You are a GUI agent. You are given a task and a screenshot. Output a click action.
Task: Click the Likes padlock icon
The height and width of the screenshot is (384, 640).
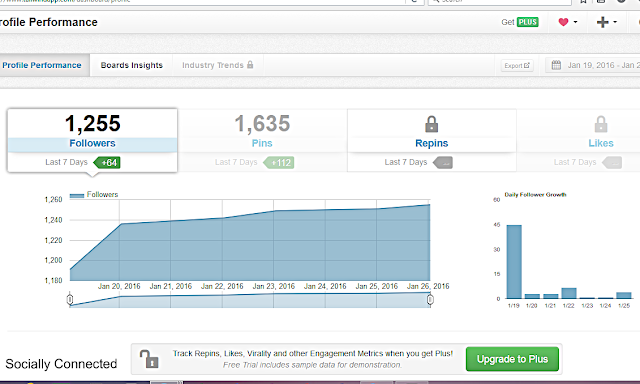pyautogui.click(x=601, y=124)
